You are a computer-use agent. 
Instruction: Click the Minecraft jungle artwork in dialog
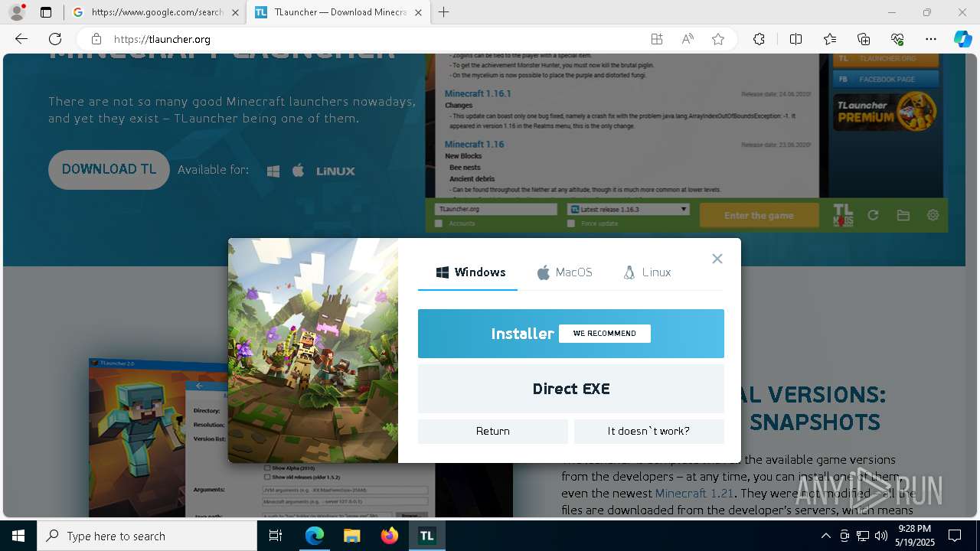click(x=313, y=350)
